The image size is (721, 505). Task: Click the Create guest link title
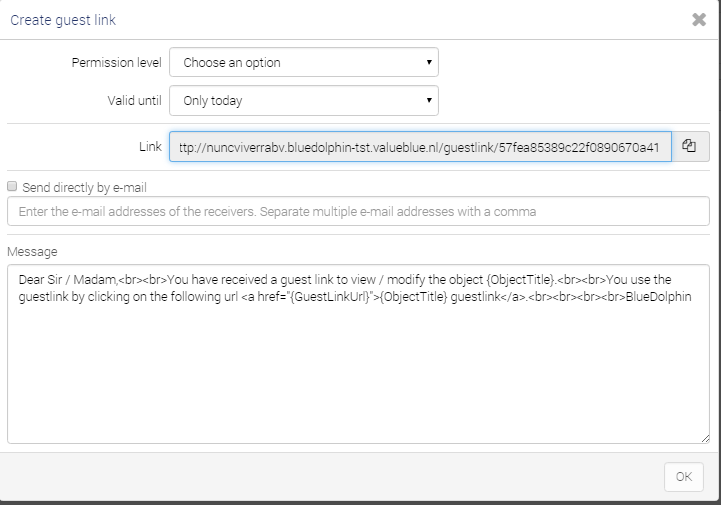[63, 20]
